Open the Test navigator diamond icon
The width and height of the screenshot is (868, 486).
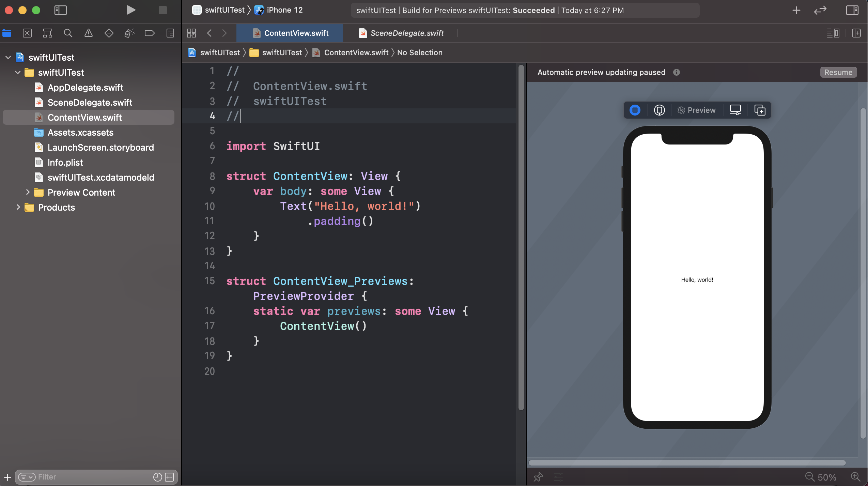(x=109, y=33)
